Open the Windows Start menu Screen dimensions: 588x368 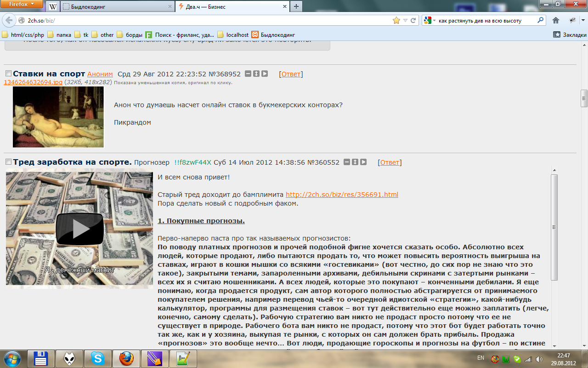(12, 358)
